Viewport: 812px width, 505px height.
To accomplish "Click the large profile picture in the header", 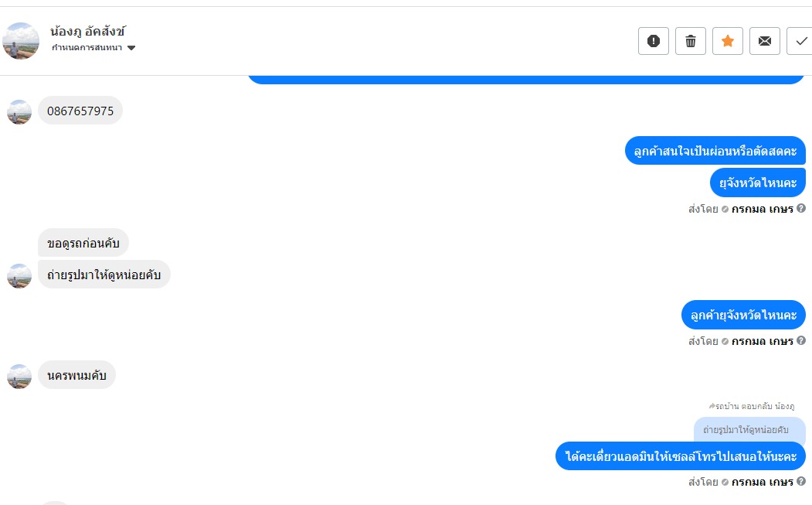I will coord(21,41).
